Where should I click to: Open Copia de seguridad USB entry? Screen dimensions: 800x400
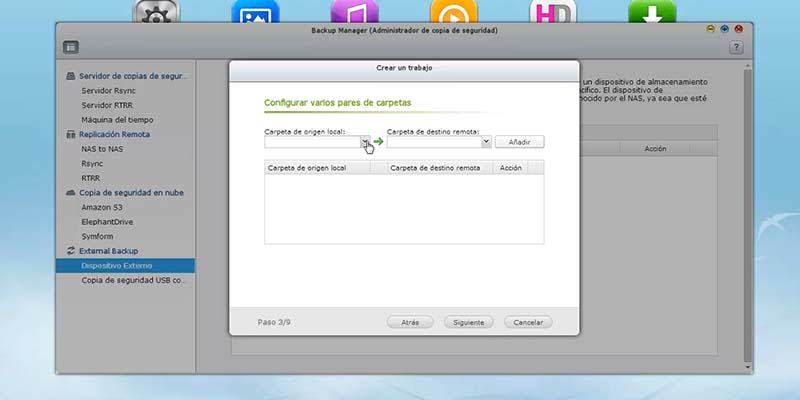click(133, 281)
